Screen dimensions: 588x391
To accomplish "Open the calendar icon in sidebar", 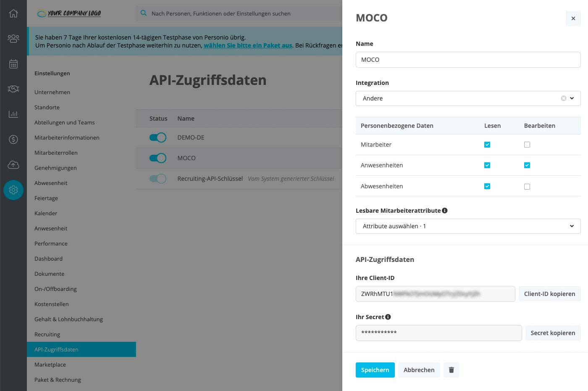I will 13,64.
